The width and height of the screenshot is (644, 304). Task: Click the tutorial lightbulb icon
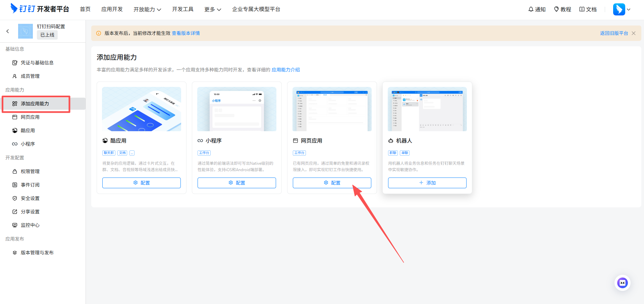[x=556, y=9]
